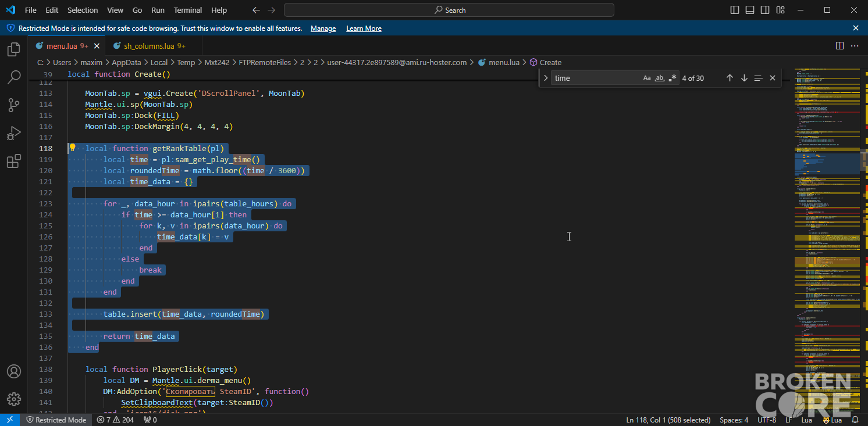Click the Split Editor Right icon
Image resolution: width=868 pixels, height=426 pixels.
(x=839, y=45)
